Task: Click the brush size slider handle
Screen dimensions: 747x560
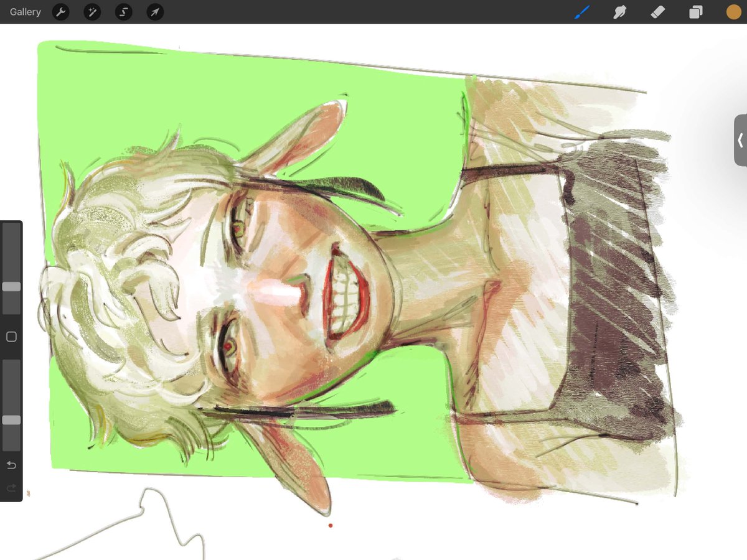Action: click(x=11, y=287)
